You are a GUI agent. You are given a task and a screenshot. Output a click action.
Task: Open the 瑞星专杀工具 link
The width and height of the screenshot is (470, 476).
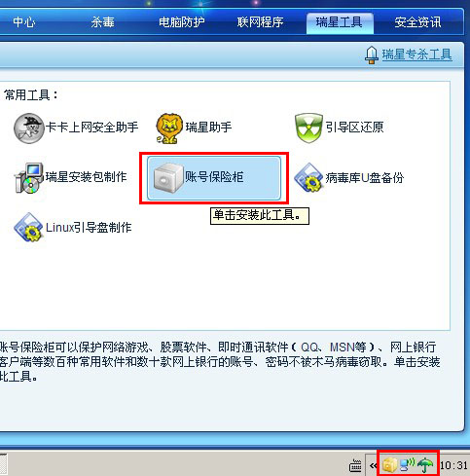[x=416, y=55]
